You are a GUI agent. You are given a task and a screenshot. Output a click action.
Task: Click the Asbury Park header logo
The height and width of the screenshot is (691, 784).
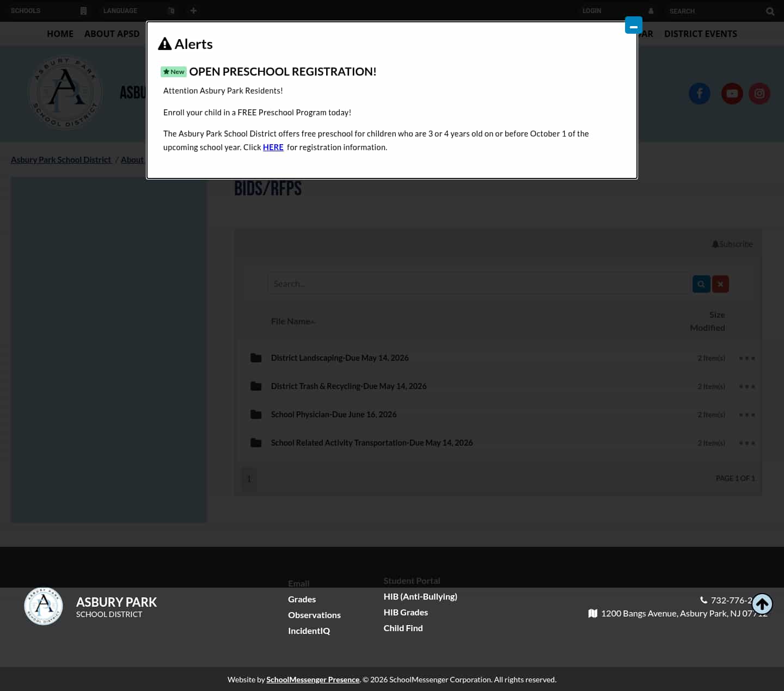[65, 92]
